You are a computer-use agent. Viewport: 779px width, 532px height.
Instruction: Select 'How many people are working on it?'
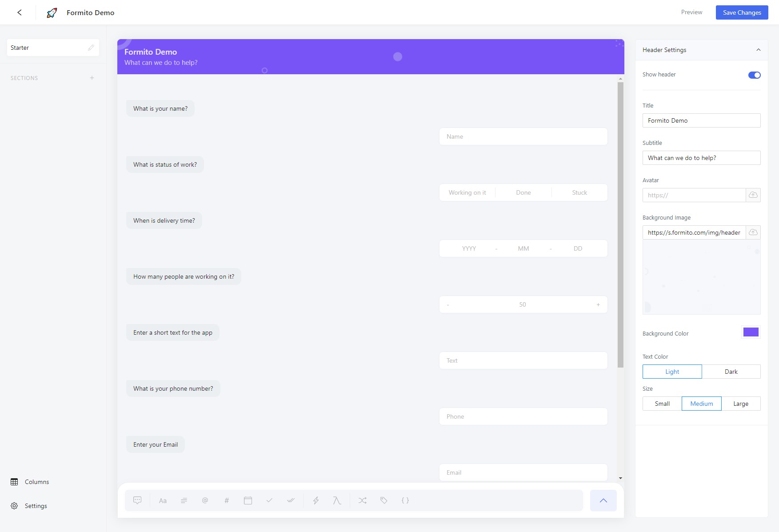(184, 276)
